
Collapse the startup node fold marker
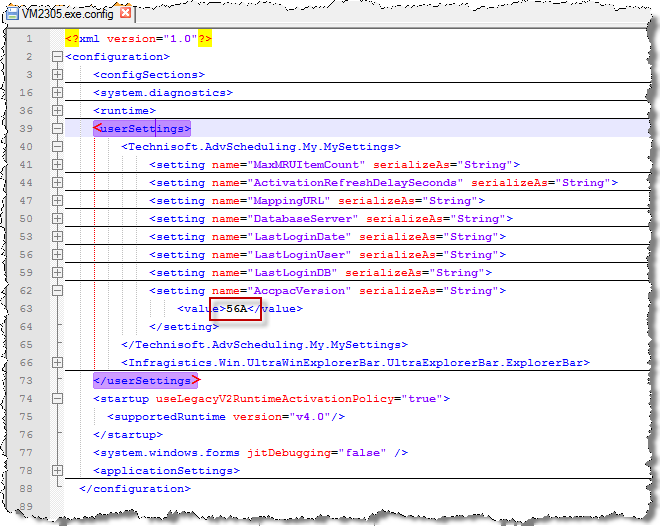(57, 398)
